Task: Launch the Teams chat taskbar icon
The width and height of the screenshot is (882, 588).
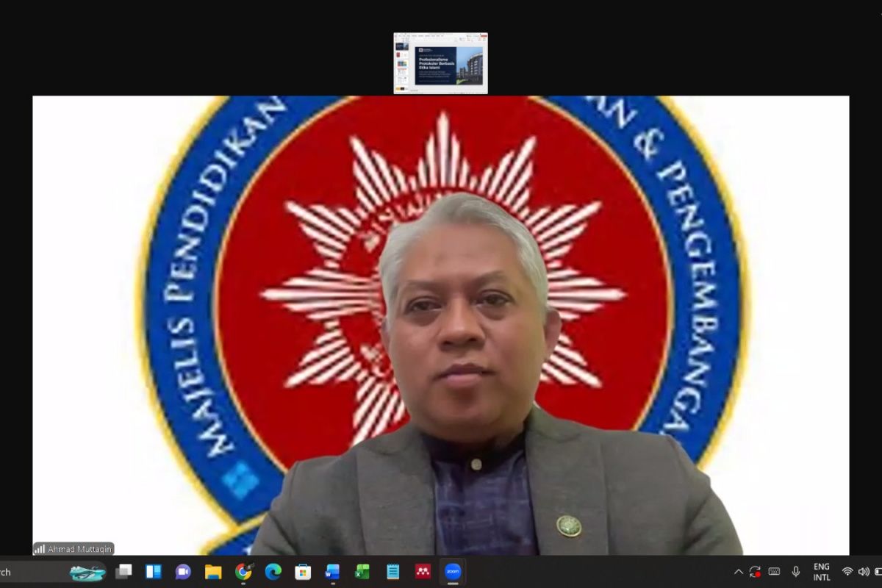Action: coord(183,572)
